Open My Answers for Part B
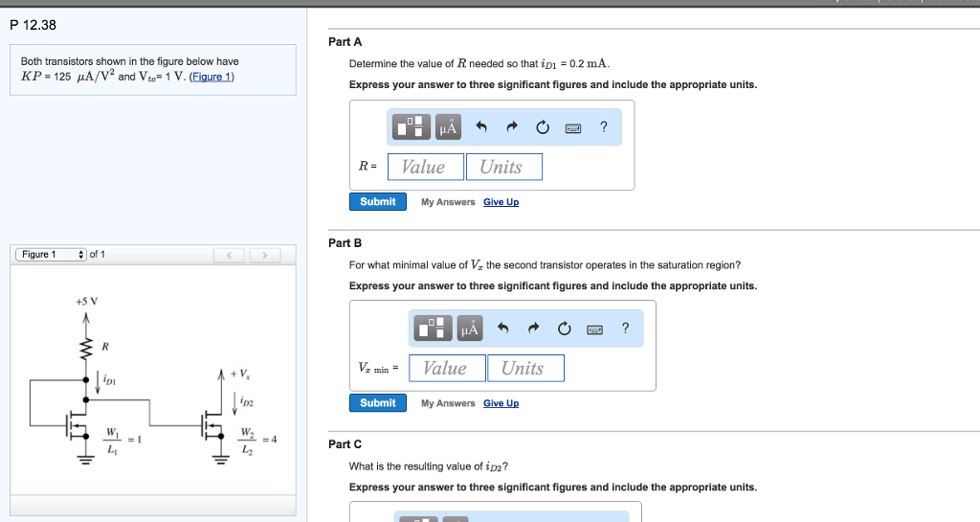This screenshot has height=522, width=980. tap(448, 403)
